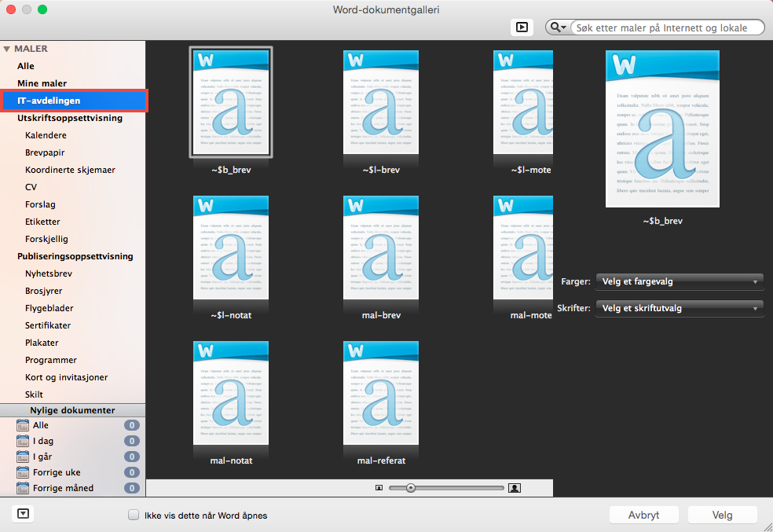This screenshot has height=532, width=773.
Task: Select the mal-notat template thumbnail
Action: 231,393
